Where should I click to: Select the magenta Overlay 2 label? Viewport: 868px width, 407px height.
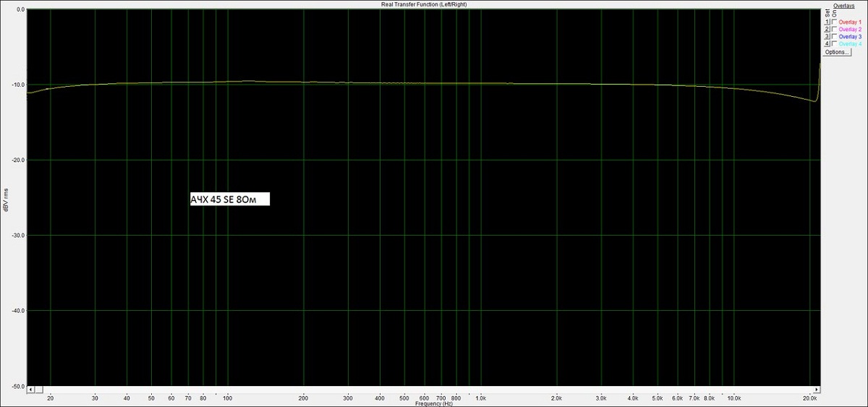click(x=850, y=29)
